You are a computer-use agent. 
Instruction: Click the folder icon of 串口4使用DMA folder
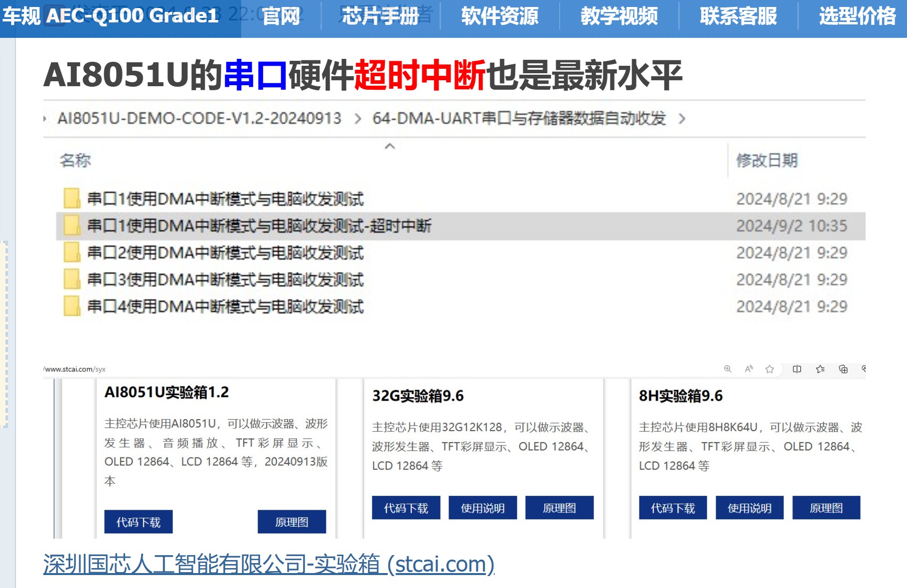(72, 306)
